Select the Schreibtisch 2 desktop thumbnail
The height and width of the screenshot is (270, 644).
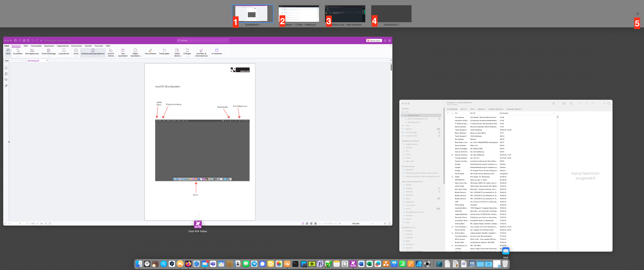pyautogui.click(x=391, y=14)
